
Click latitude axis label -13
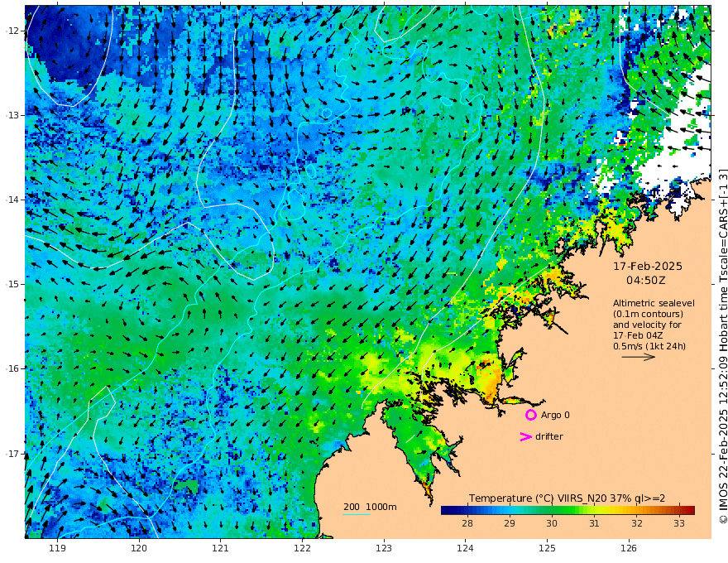[12, 115]
